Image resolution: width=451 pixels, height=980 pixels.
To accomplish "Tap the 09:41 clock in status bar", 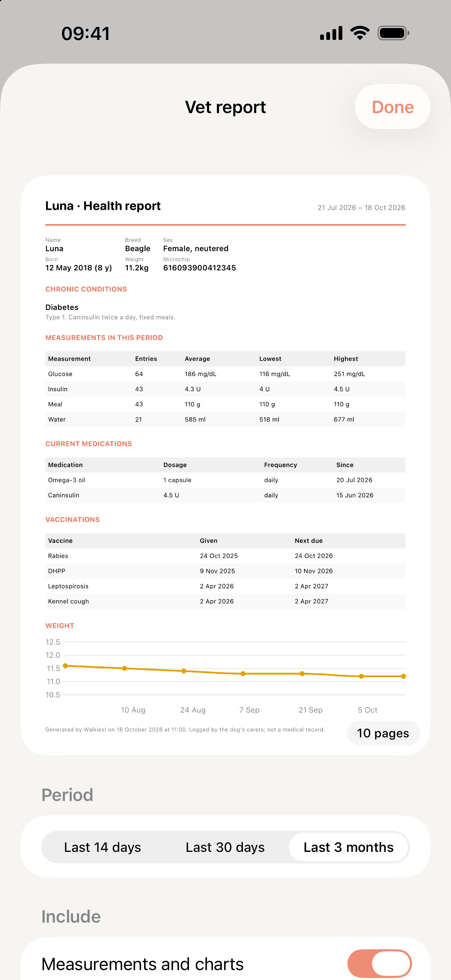I will pyautogui.click(x=85, y=33).
